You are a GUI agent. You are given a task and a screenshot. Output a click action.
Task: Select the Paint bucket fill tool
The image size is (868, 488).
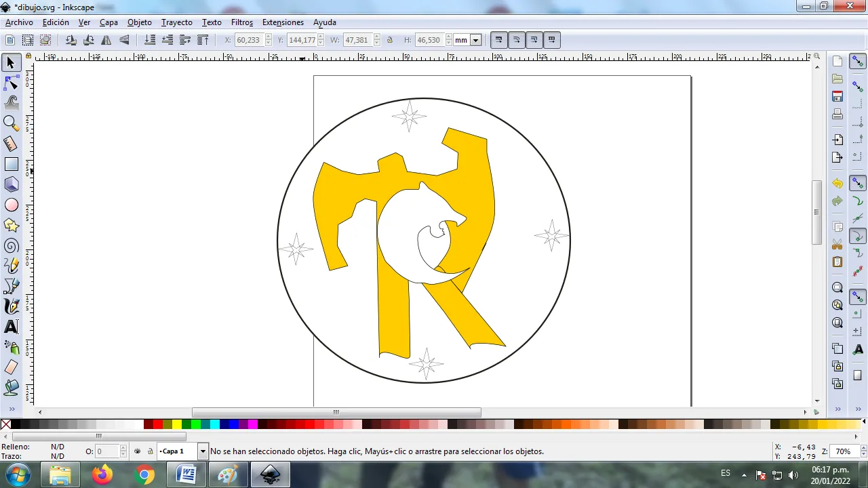click(11, 388)
